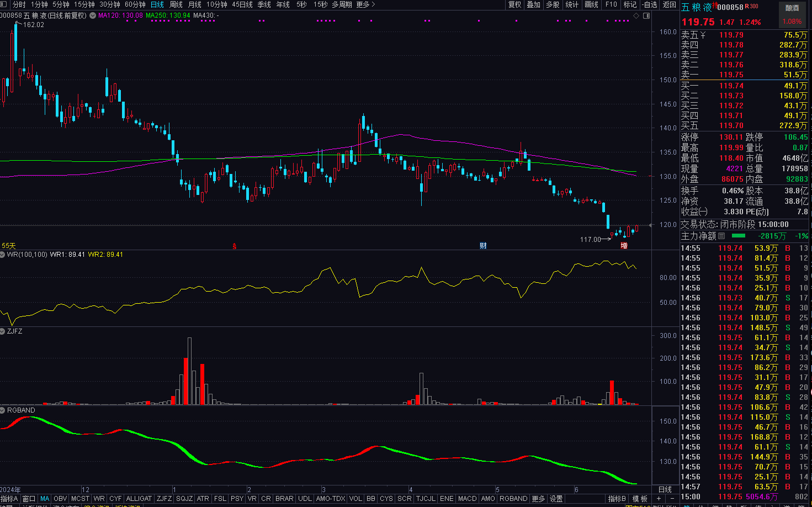Select the 指标B selector at bottom right

(x=617, y=499)
